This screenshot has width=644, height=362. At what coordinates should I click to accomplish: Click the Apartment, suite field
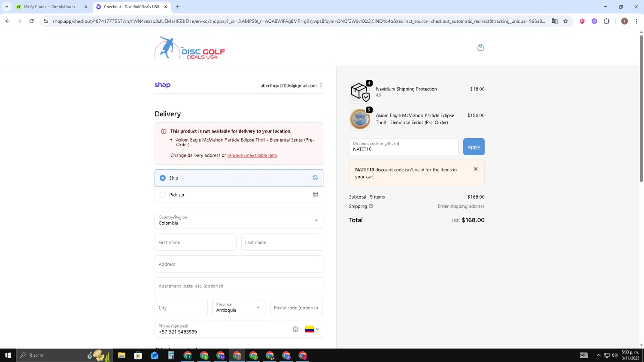[x=239, y=286]
